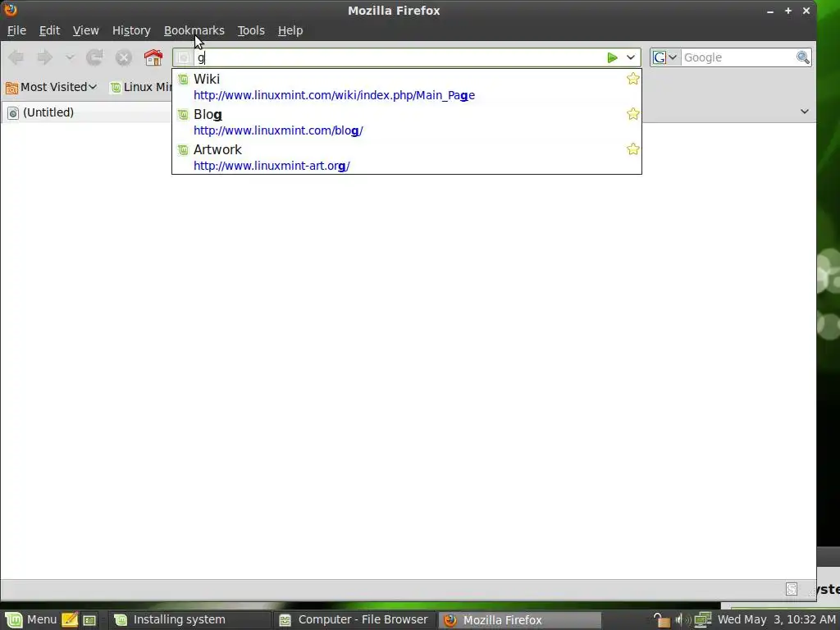840x630 pixels.
Task: Select the Wiki suggestion entry
Action: (407, 87)
